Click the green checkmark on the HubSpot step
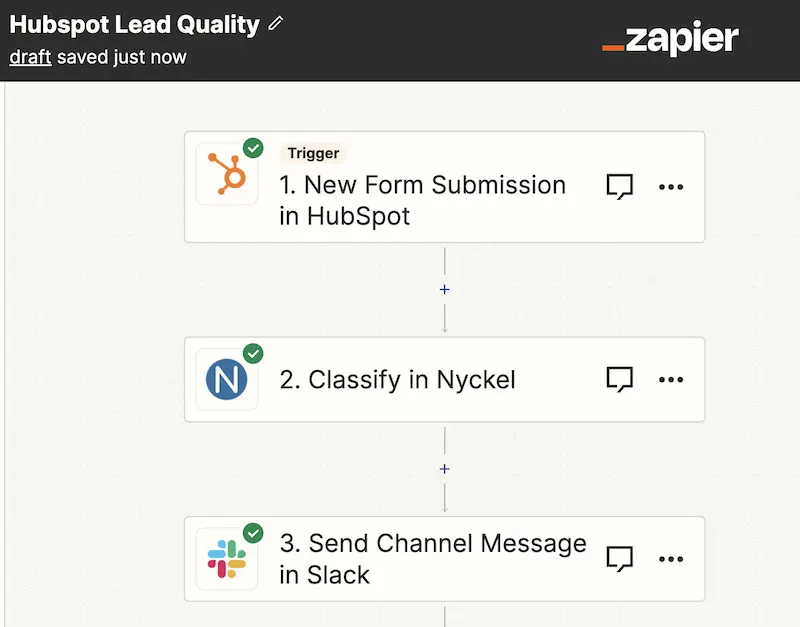800x627 pixels. [253, 148]
